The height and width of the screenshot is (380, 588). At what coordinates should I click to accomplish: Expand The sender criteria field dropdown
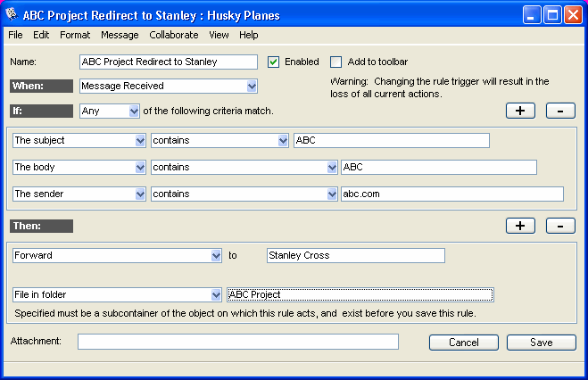pos(139,194)
